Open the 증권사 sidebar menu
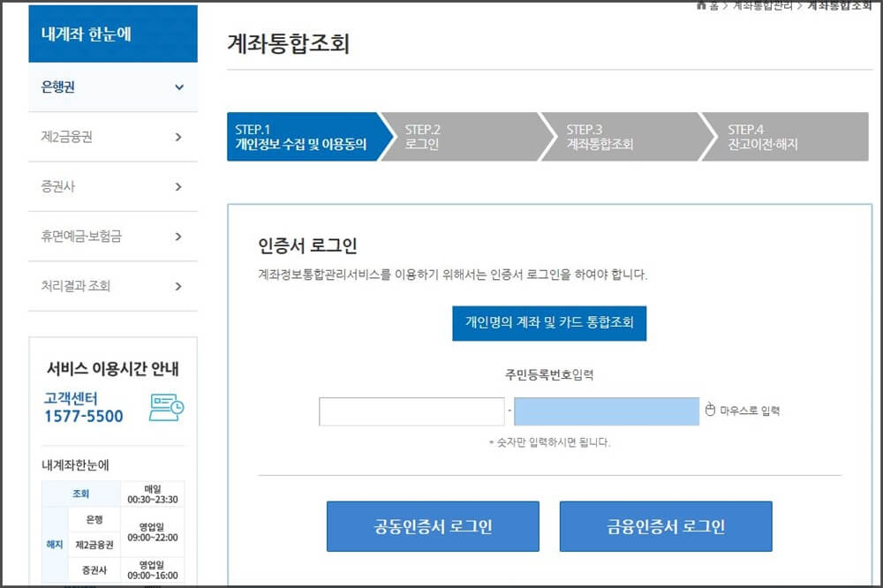This screenshot has width=883, height=588. click(x=113, y=186)
